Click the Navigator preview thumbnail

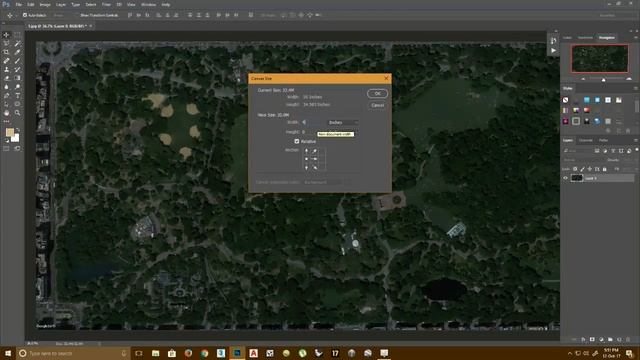[600, 58]
